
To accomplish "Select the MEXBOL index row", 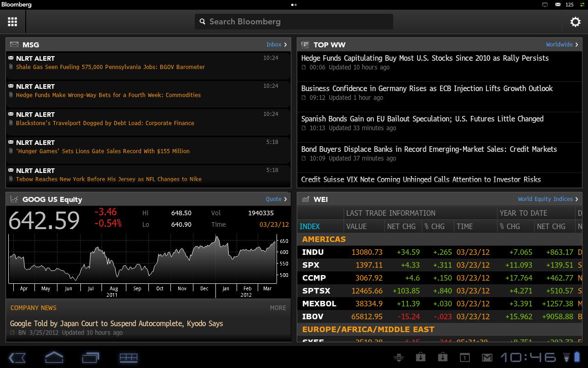I will point(439,304).
